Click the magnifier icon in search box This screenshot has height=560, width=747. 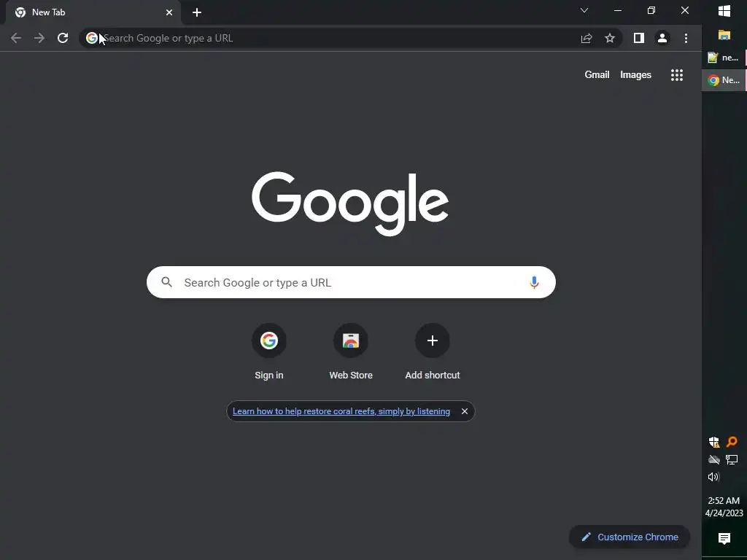point(167,282)
